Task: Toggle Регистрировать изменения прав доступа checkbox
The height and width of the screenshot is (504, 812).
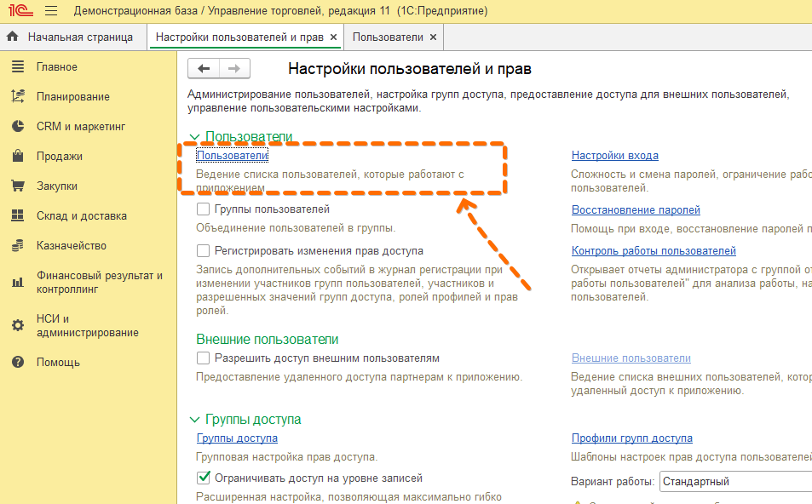Action: [x=203, y=251]
